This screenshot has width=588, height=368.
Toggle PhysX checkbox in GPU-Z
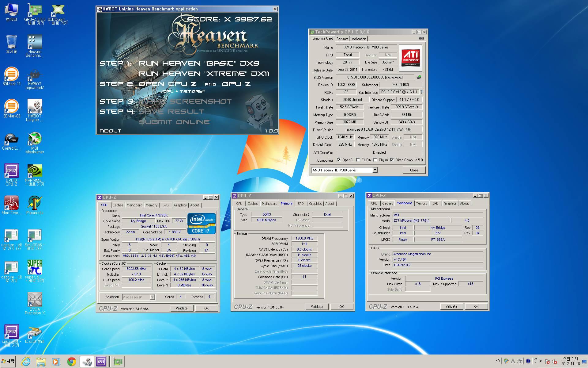pos(375,160)
